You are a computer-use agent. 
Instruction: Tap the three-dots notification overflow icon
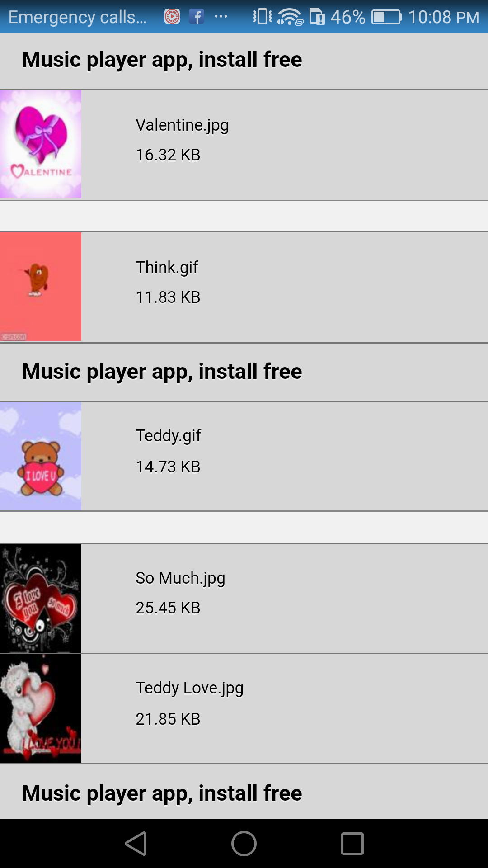(x=221, y=17)
